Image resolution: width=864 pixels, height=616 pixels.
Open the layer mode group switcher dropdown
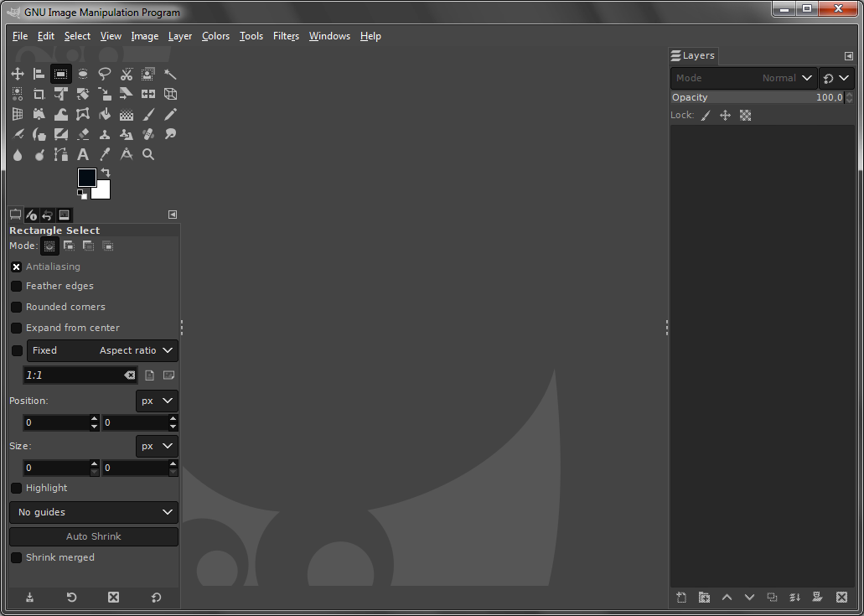pyautogui.click(x=836, y=78)
